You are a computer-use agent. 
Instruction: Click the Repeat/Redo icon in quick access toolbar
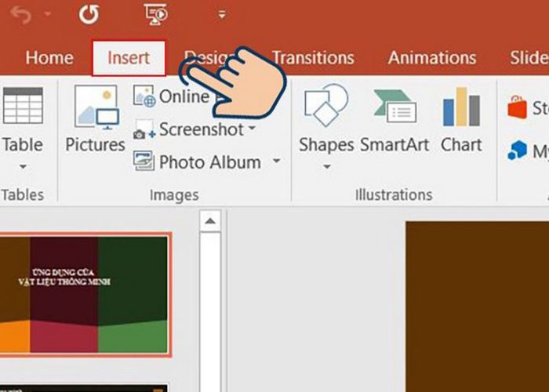click(90, 15)
